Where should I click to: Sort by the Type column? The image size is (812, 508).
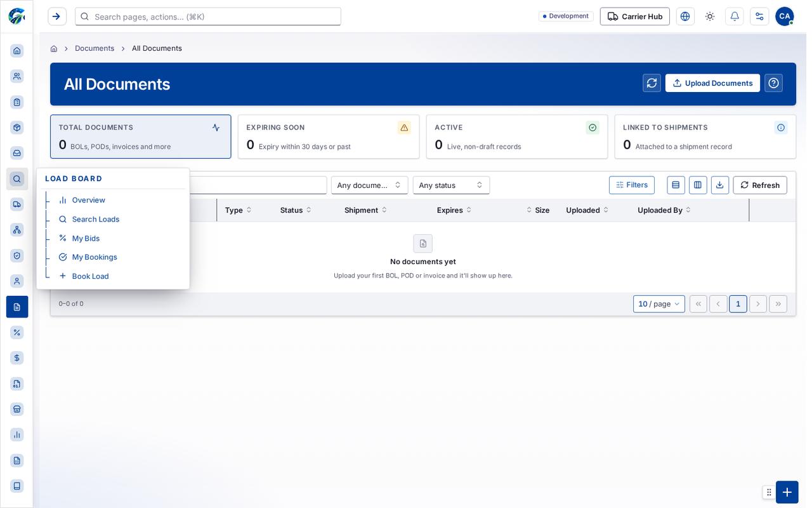point(239,210)
